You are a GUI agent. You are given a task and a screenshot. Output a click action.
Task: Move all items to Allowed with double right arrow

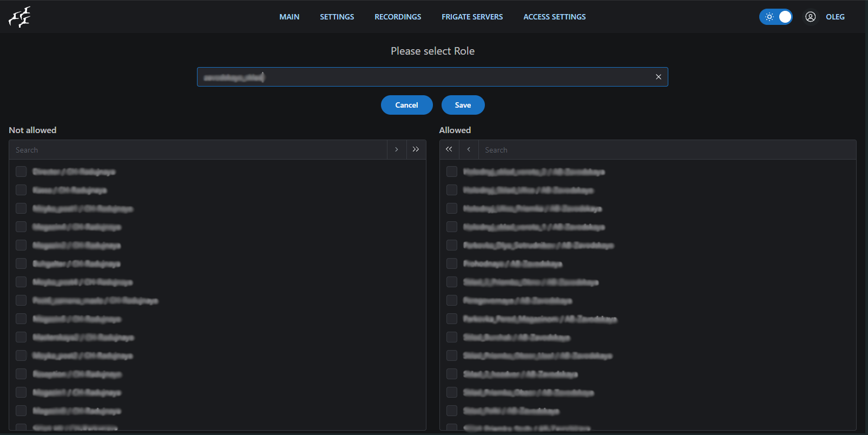point(416,149)
